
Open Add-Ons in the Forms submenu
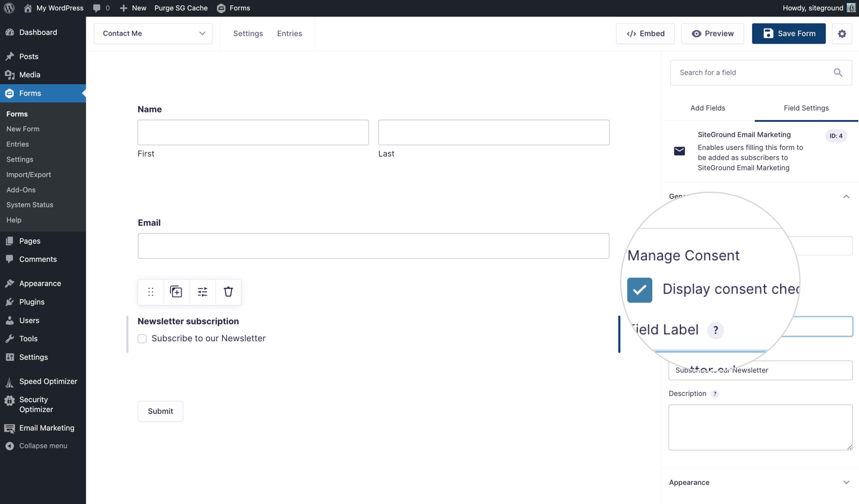coord(21,189)
